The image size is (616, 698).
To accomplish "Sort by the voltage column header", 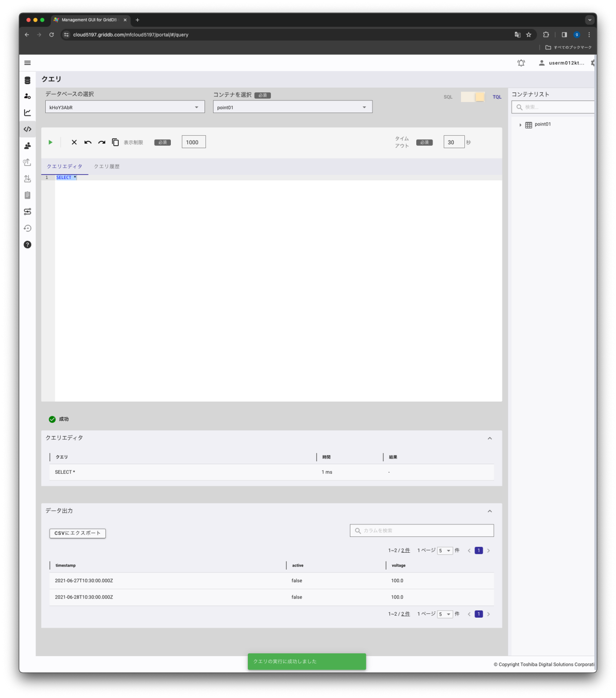I will tap(398, 565).
